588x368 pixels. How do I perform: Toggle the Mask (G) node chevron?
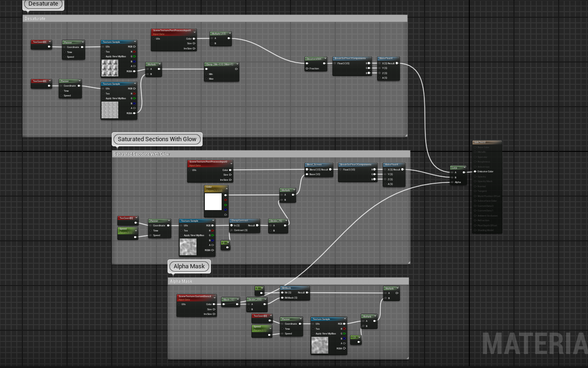[x=237, y=300]
